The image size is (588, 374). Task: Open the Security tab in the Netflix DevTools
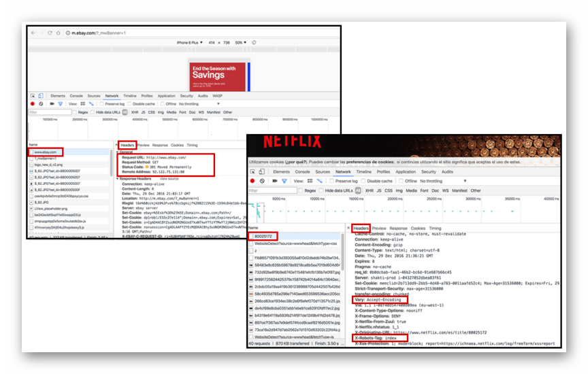429,171
